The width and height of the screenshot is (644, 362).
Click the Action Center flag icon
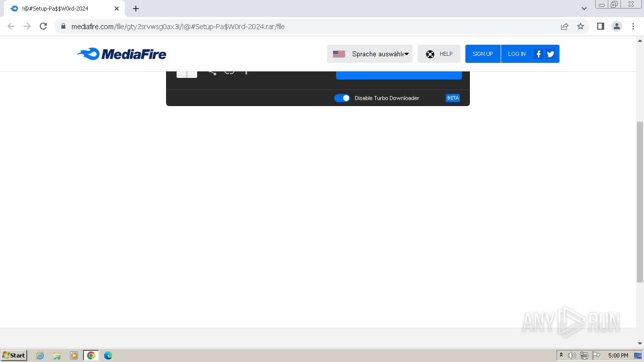596,355
